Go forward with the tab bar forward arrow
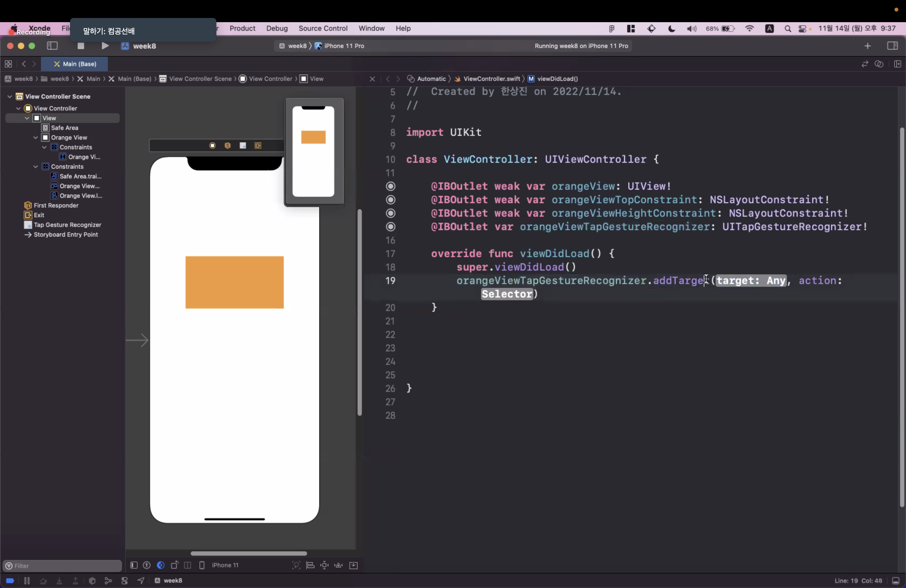 pyautogui.click(x=34, y=64)
